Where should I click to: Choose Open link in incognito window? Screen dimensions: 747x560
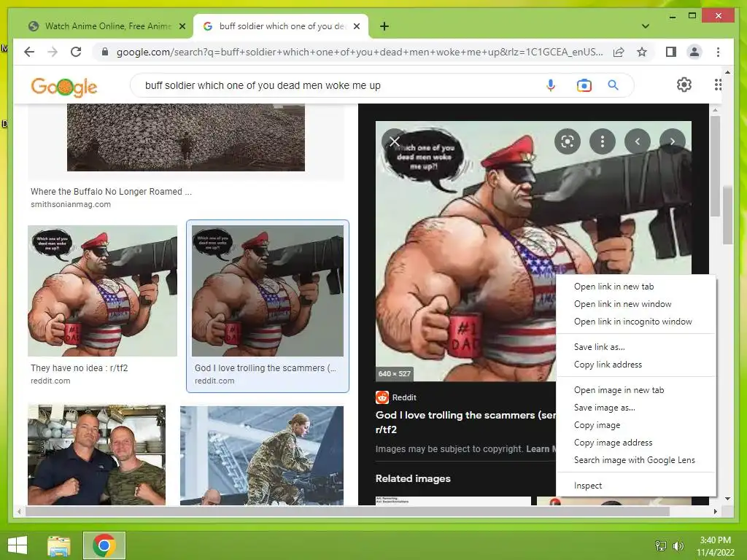635,322
